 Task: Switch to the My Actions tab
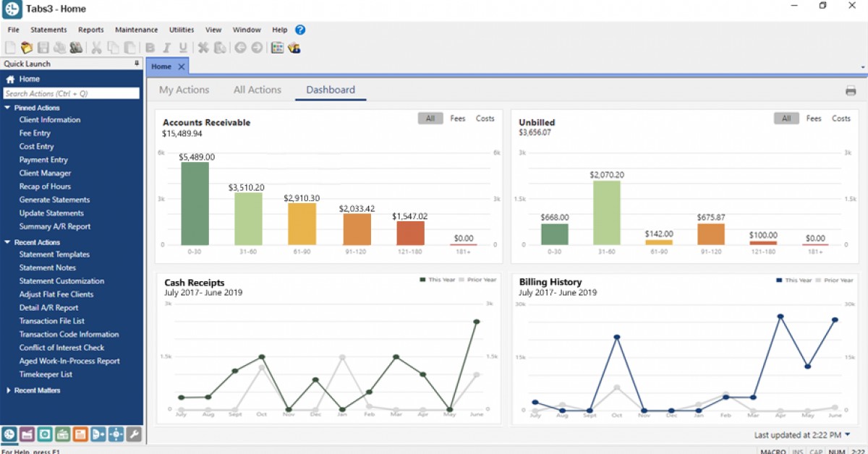[184, 90]
